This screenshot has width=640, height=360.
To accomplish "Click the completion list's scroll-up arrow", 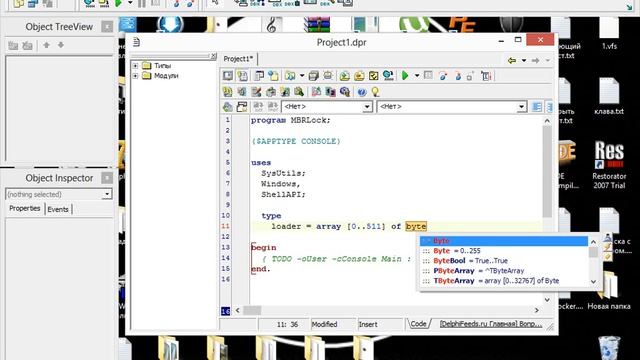I will pyautogui.click(x=593, y=242).
